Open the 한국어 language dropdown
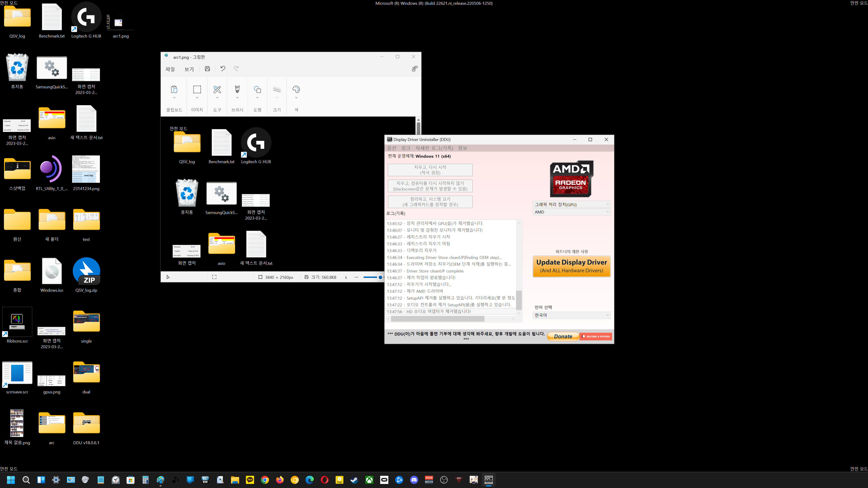 click(x=571, y=315)
